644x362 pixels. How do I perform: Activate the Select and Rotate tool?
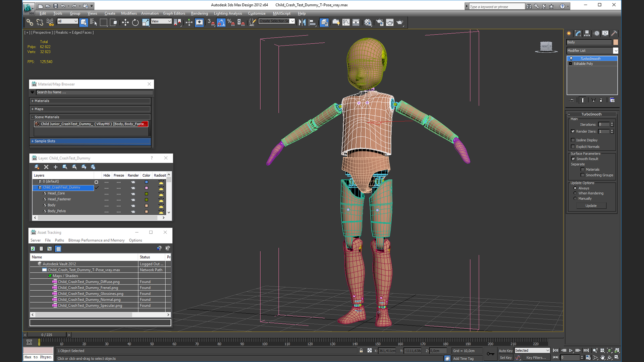[135, 22]
